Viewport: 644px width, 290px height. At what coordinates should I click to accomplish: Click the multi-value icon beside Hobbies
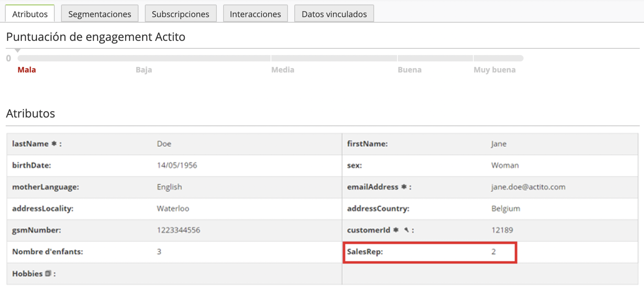click(x=48, y=273)
